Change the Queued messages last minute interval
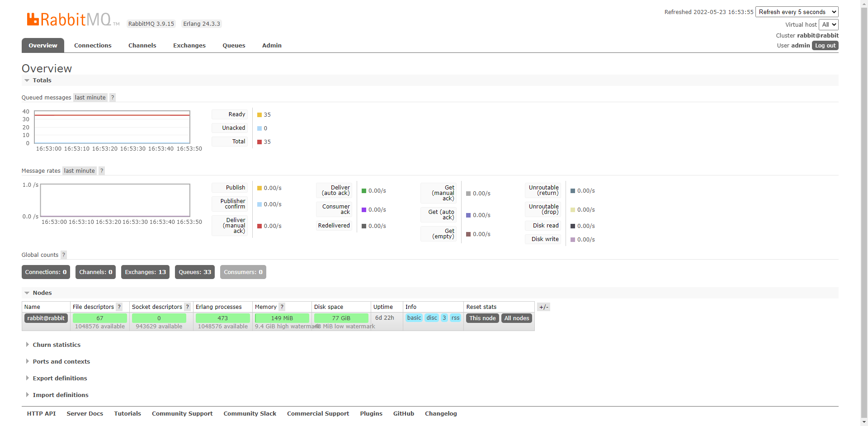 (90, 97)
